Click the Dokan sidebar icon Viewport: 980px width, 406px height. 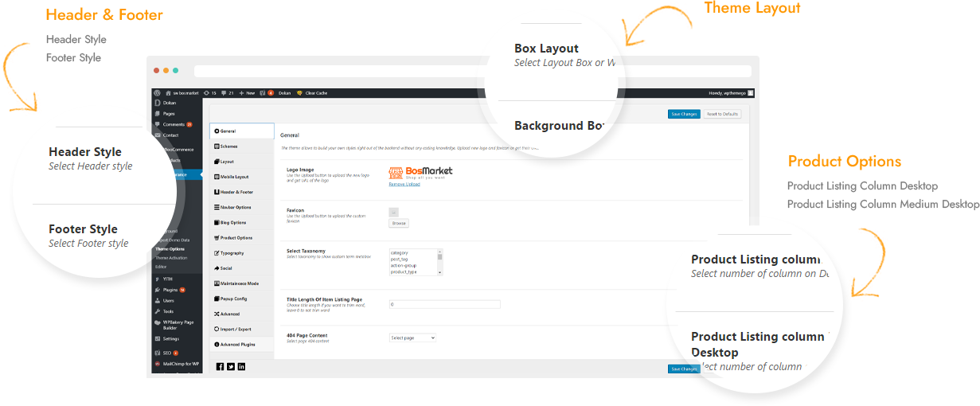pyautogui.click(x=158, y=103)
